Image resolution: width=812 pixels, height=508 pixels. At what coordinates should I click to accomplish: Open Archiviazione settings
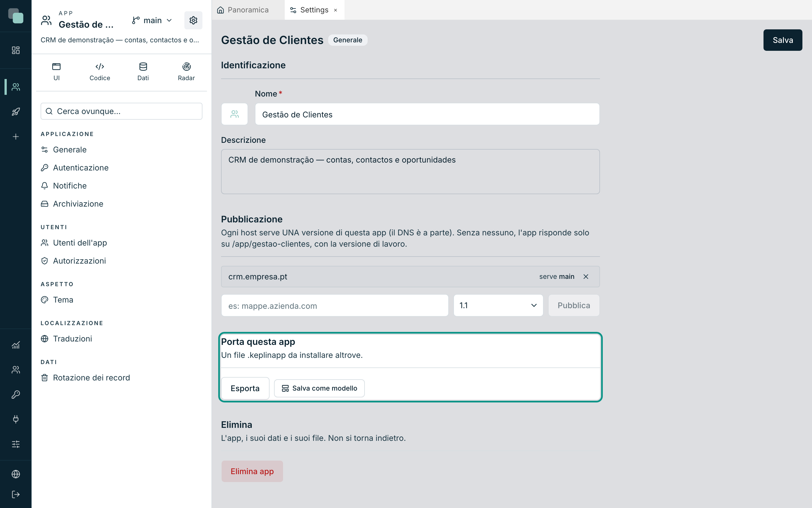click(x=72, y=204)
